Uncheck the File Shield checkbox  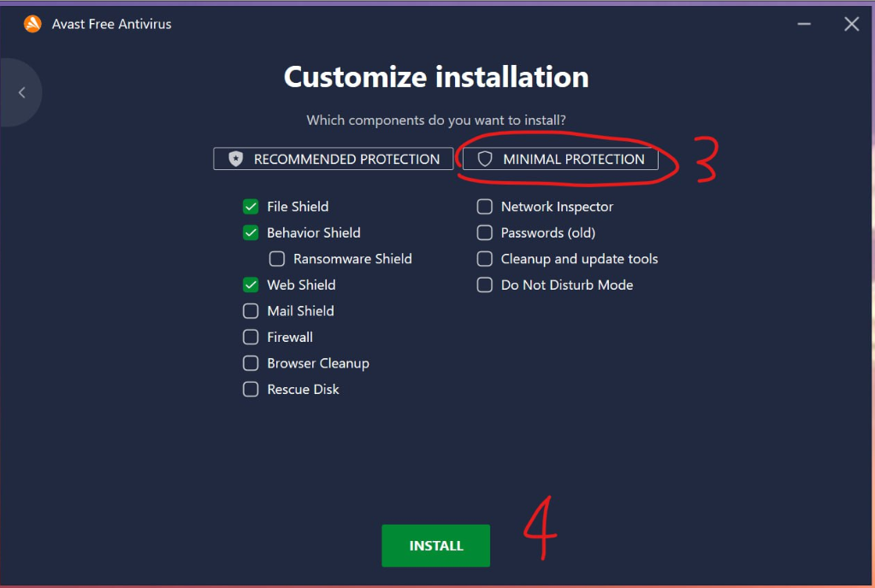click(251, 207)
